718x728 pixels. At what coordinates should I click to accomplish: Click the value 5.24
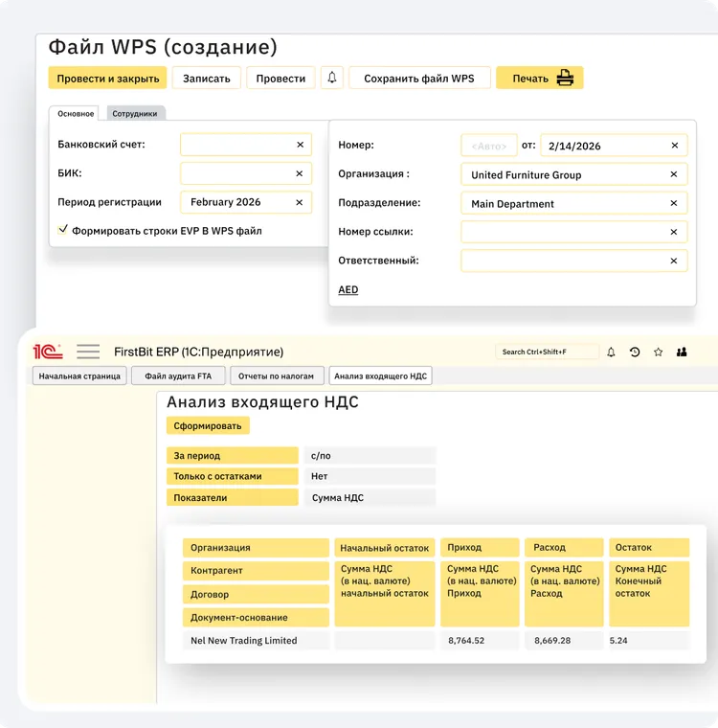tap(618, 640)
